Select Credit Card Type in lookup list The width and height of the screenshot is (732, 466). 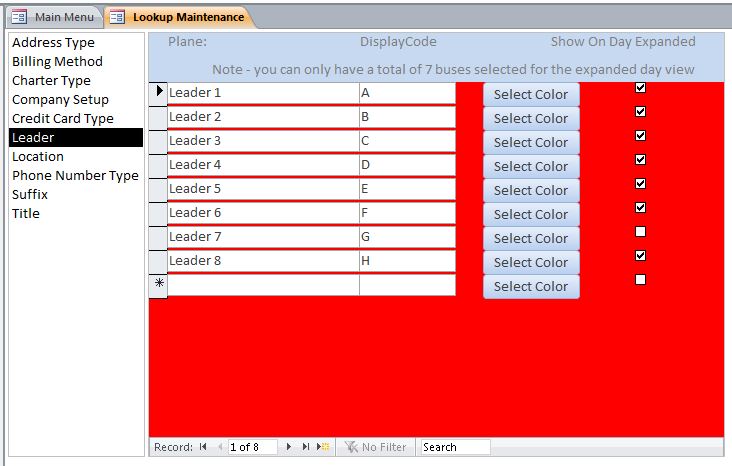pos(76,119)
